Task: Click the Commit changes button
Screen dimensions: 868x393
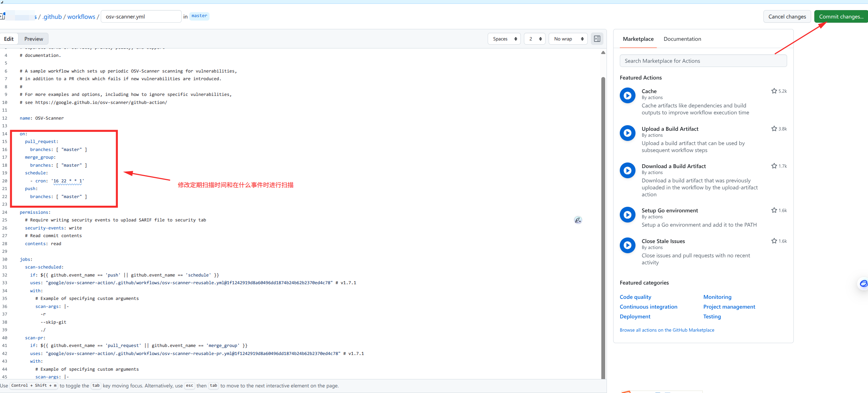Action: point(840,17)
